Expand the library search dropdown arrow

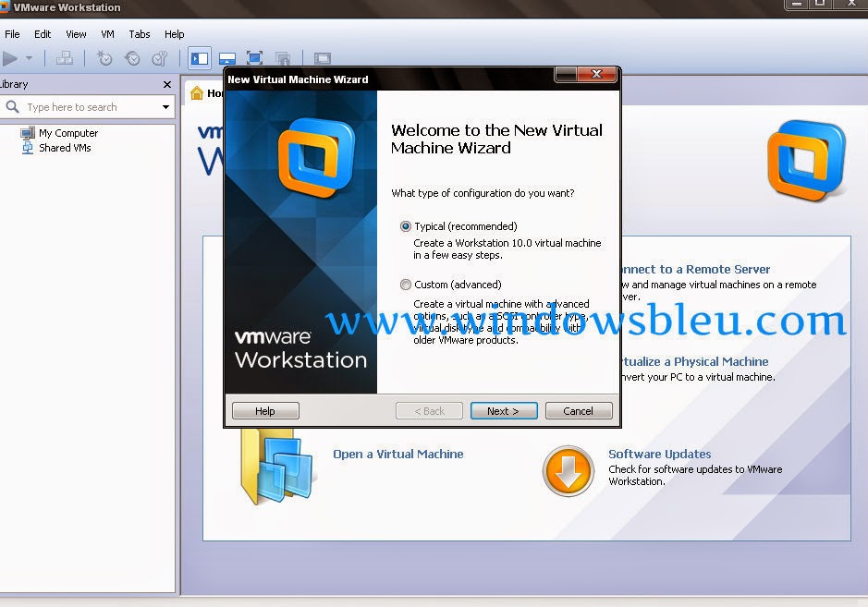165,107
